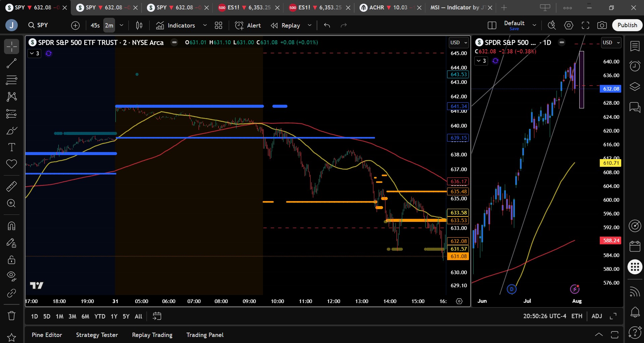The width and height of the screenshot is (644, 343).
Task: Toggle hide all drawings eye icon
Action: click(11, 276)
